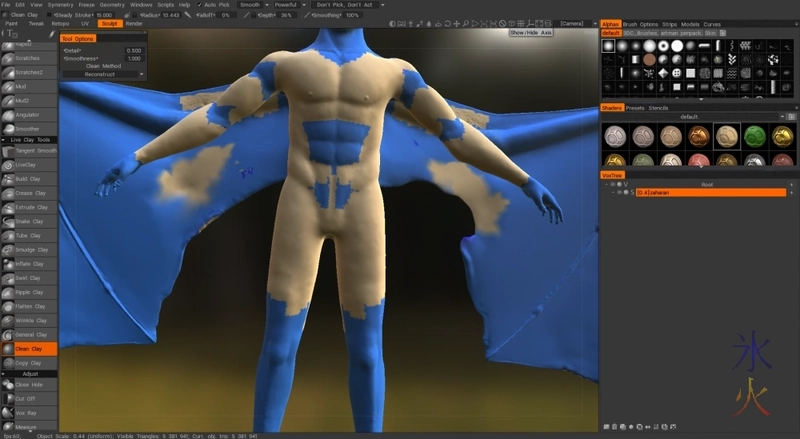Select the Angulator tool

coord(29,115)
